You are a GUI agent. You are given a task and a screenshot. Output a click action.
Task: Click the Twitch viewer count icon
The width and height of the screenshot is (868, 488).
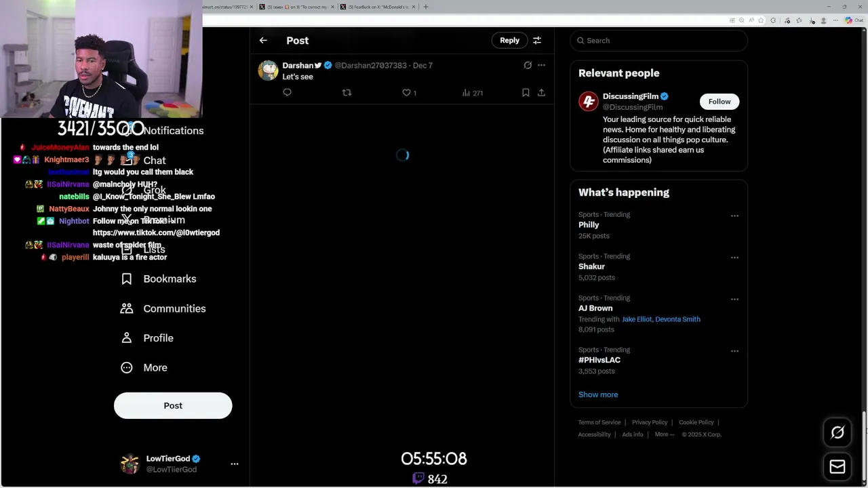[418, 479]
